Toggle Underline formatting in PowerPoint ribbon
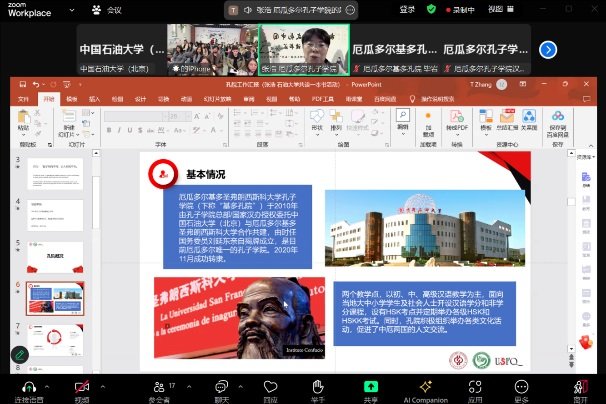 130,130
